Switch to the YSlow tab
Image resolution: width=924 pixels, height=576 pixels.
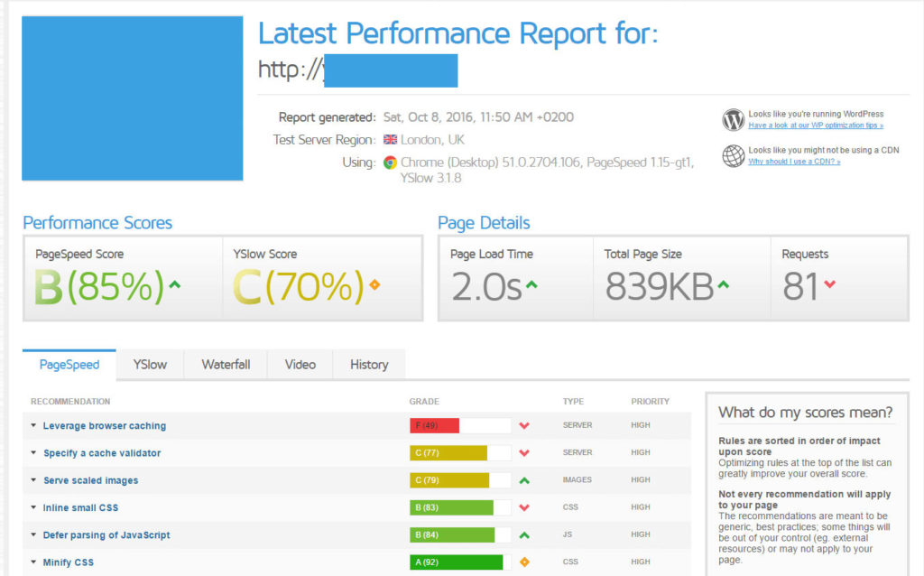click(150, 365)
